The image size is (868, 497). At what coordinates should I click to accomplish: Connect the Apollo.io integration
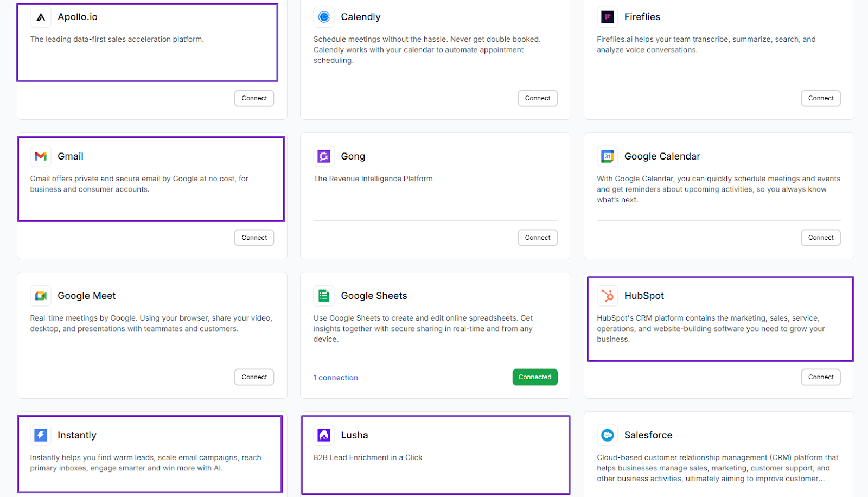(254, 98)
